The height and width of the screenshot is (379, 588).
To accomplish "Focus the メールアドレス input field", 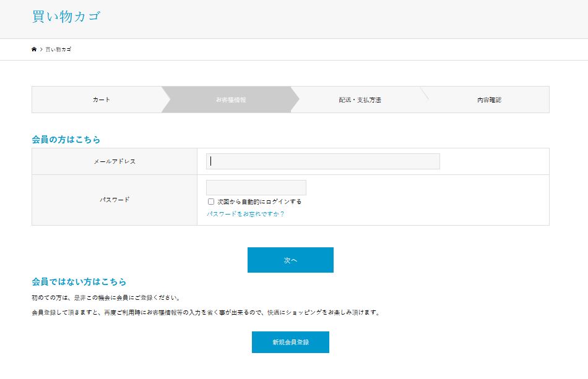I will (323, 161).
